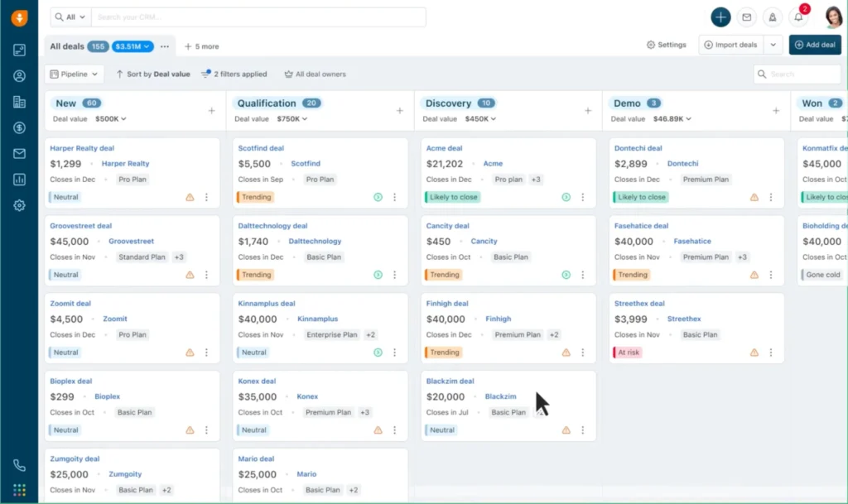The image size is (848, 504).
Task: Click the Add deal button
Action: coord(815,45)
